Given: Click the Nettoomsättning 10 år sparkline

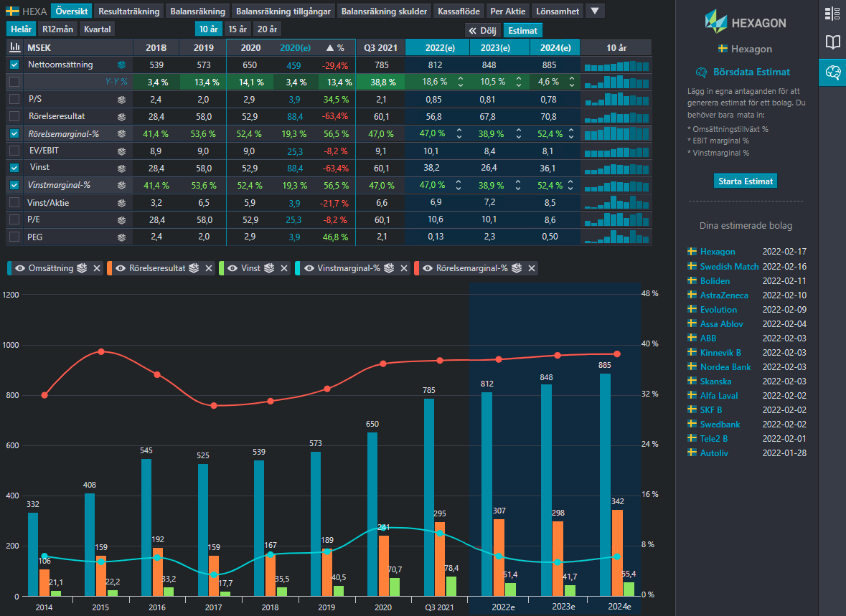Looking at the screenshot, I should coord(616,65).
